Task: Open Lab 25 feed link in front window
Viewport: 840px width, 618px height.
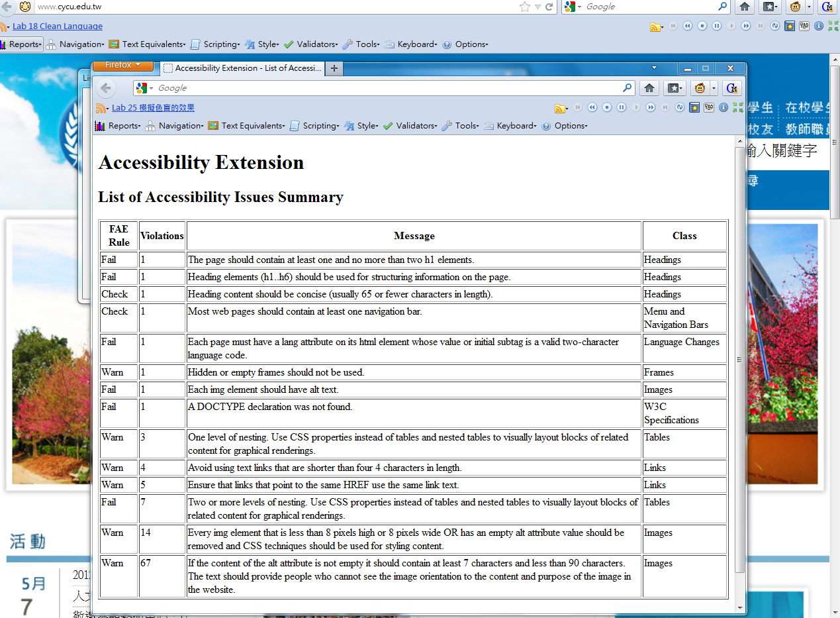Action: tap(153, 108)
